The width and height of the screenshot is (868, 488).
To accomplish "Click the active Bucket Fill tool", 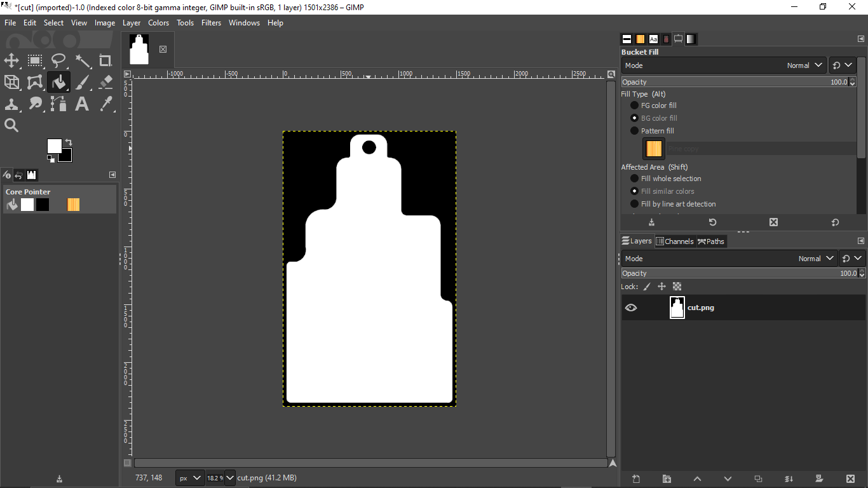I will click(58, 82).
